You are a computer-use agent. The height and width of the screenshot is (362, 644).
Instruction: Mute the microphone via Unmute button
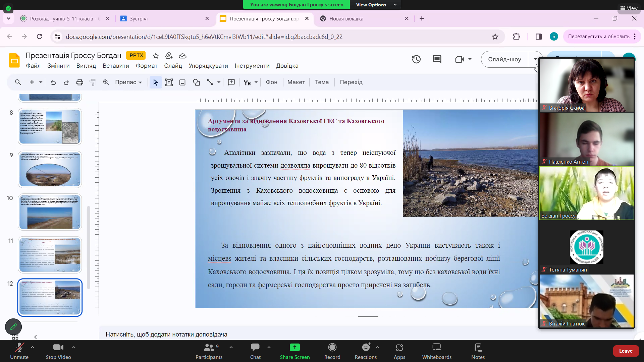coord(19,351)
